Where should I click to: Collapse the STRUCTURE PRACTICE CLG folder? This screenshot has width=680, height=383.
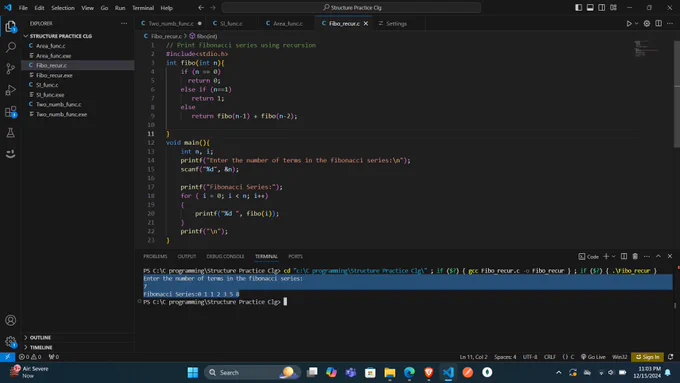click(61, 36)
